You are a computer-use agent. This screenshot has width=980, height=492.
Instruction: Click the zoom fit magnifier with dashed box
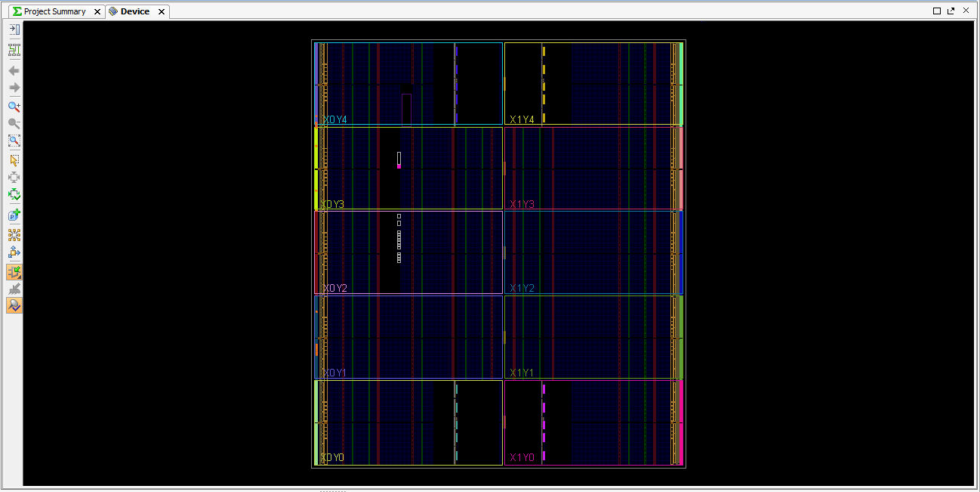(x=14, y=141)
